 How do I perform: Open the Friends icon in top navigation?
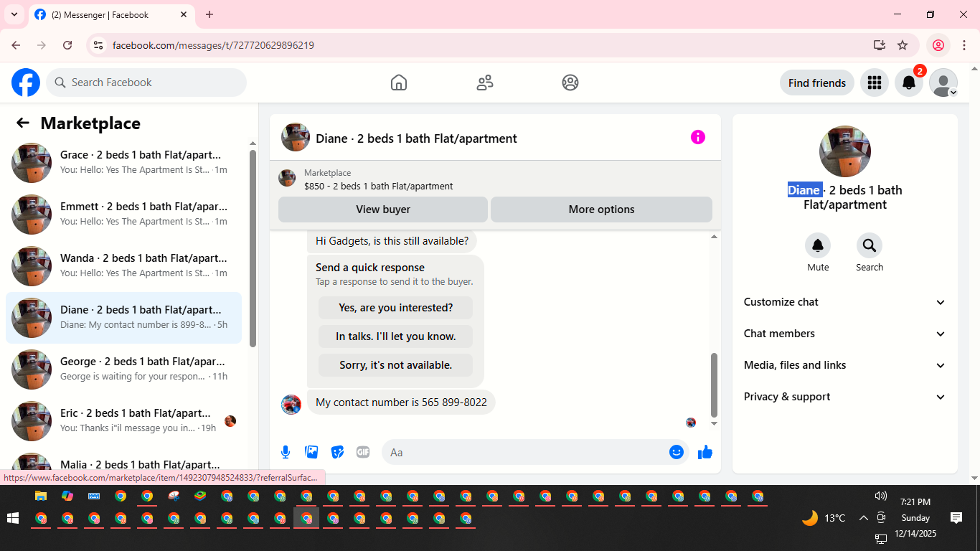[x=485, y=83]
